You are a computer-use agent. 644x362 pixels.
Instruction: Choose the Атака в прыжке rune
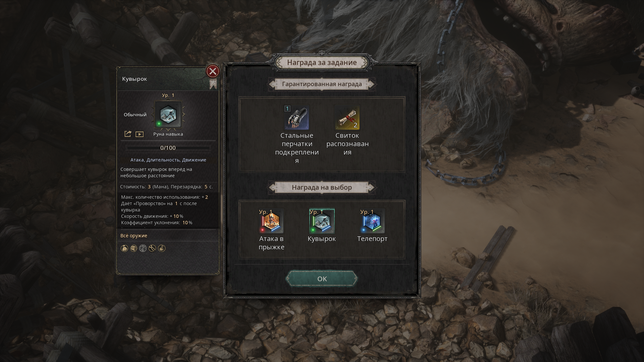(x=271, y=221)
